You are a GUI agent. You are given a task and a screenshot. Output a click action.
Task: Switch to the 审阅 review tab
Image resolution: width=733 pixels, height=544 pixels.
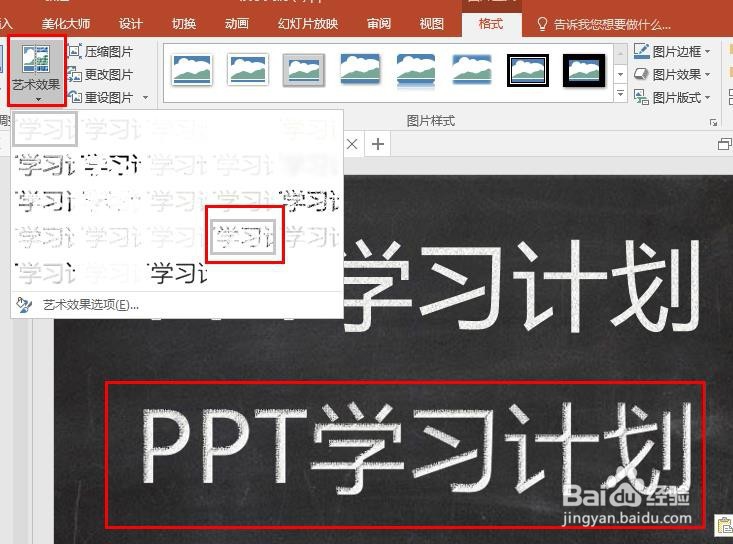(379, 23)
